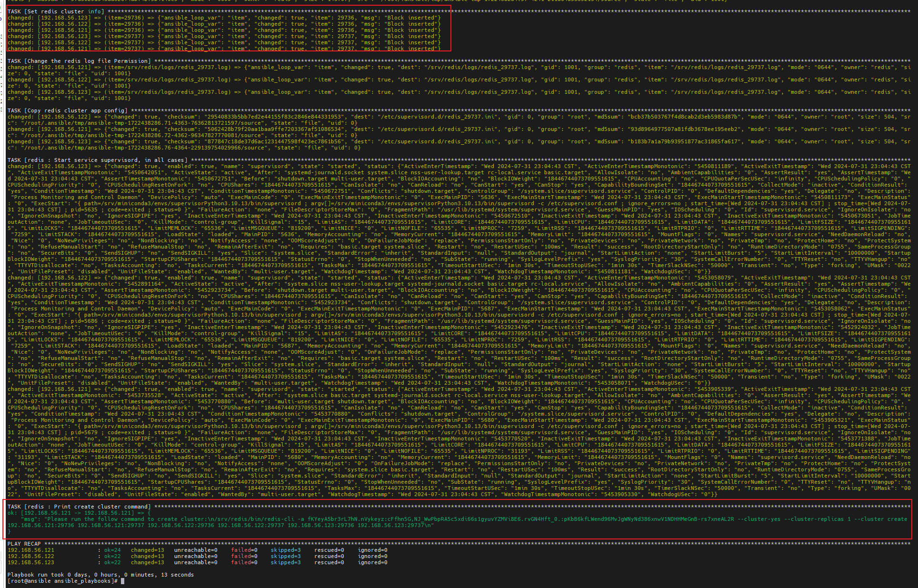
Task: Click "rescued=0" in the 192.168.56.122 recap row
Action: pyautogui.click(x=329, y=556)
